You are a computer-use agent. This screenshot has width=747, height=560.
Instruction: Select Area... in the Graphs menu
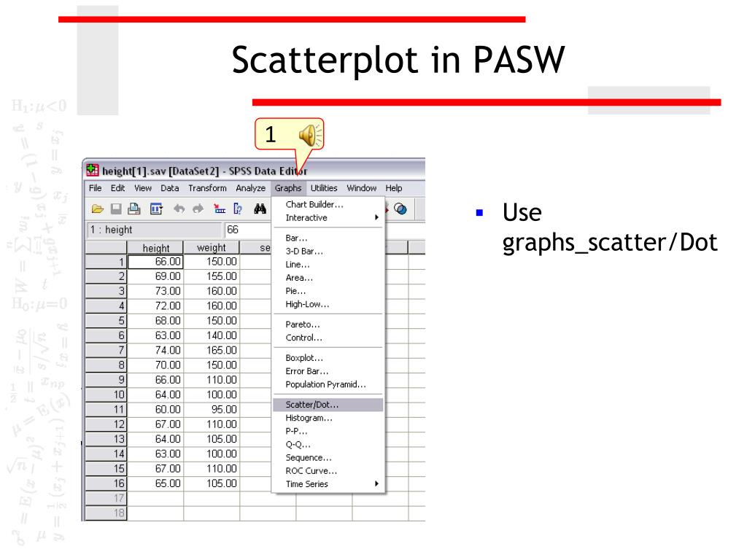click(x=328, y=278)
